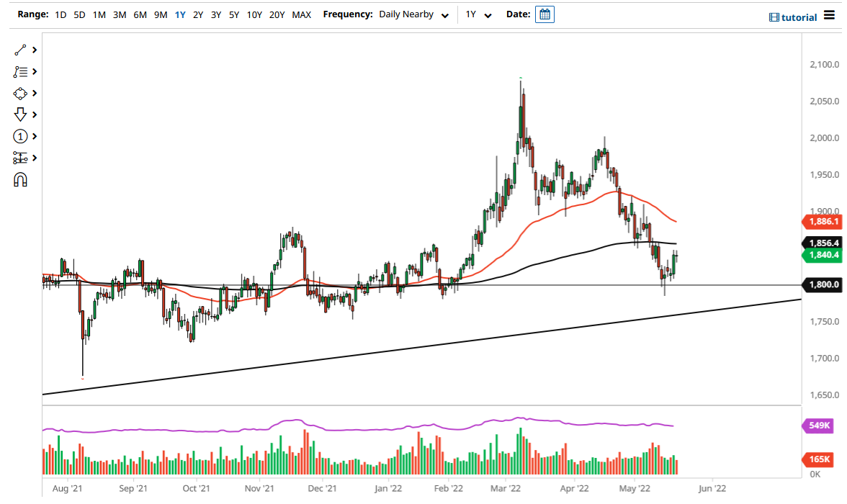Open the tutorial link
This screenshot has height=504, width=847.
pos(793,17)
